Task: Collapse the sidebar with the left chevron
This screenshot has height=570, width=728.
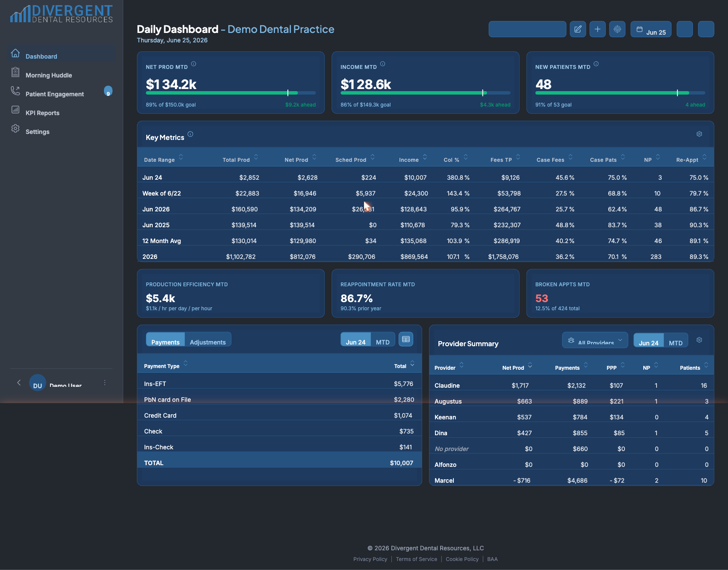Action: coord(19,383)
